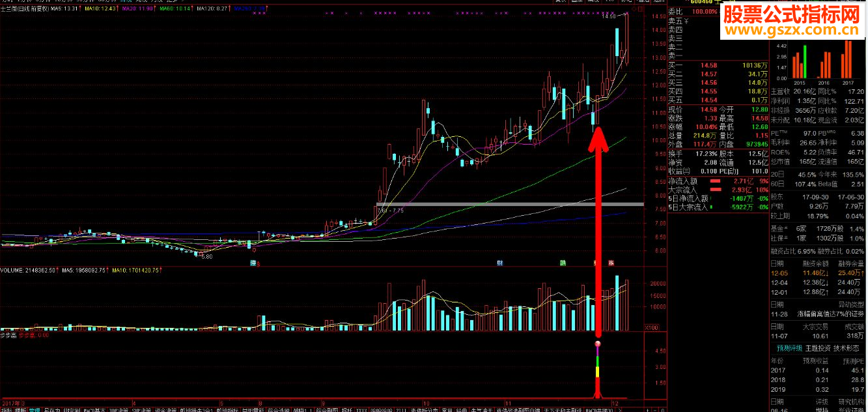Click the 股东 17-09-30 row
This screenshot has height=412, width=868.
(819, 196)
